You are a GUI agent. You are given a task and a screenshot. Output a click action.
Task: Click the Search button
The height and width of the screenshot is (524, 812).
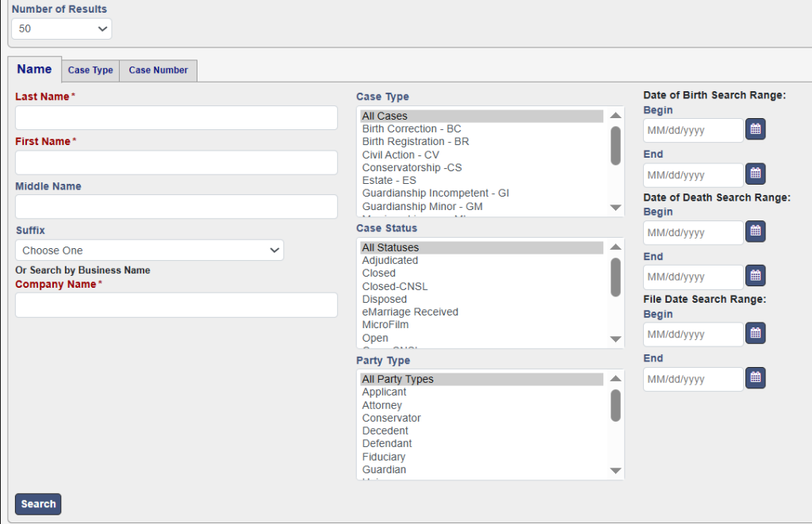tap(38, 504)
